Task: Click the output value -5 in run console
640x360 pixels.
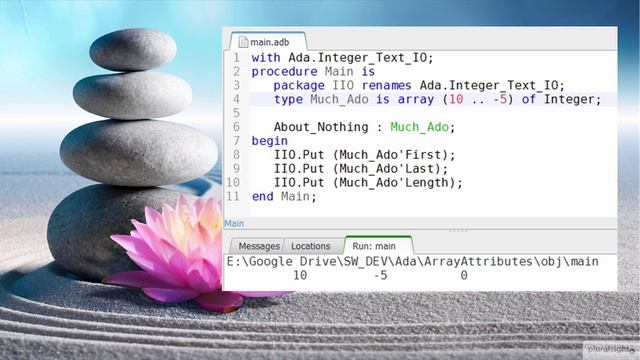Action: tap(380, 275)
